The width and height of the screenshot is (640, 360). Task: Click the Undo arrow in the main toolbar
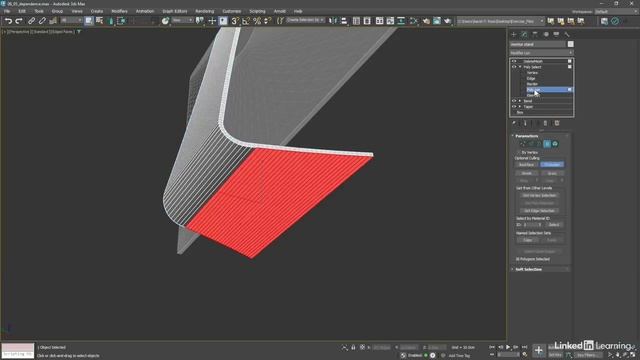pos(8,21)
